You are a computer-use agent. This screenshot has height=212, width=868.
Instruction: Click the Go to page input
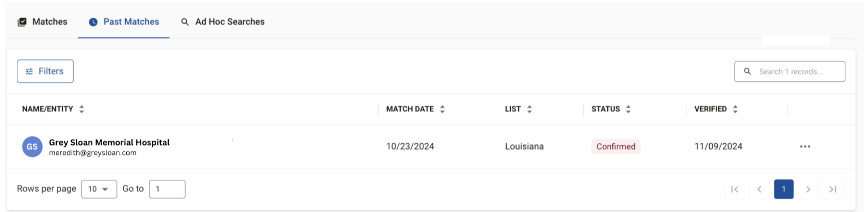(x=167, y=189)
